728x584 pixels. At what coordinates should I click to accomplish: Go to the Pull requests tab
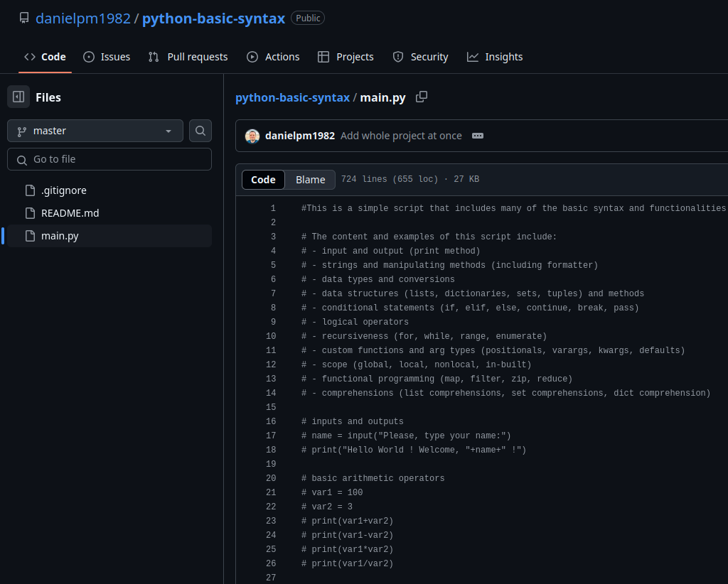[188, 57]
